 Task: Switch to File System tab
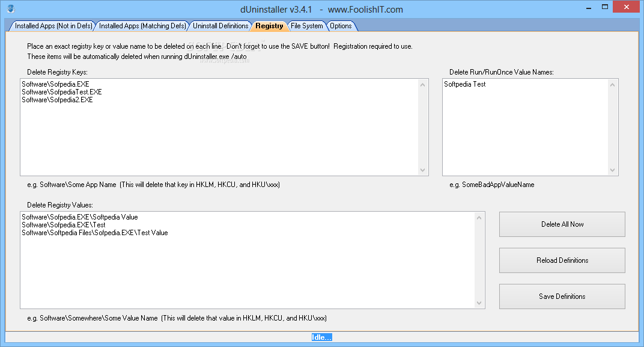point(307,26)
